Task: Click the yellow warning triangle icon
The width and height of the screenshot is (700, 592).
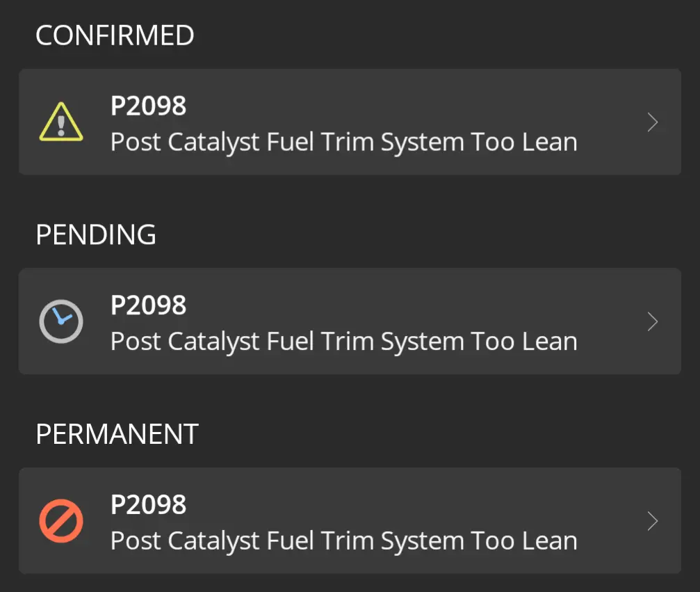Action: click(x=61, y=122)
